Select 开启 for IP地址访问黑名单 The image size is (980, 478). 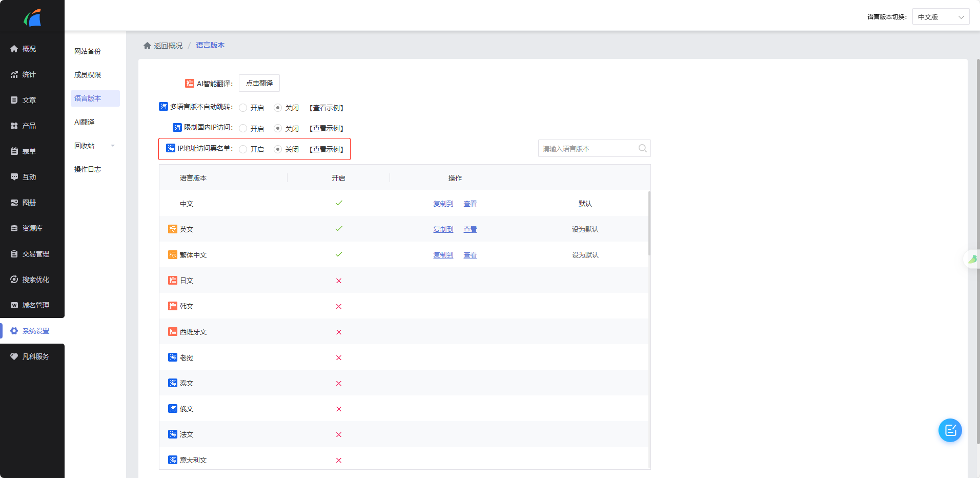[x=243, y=149]
